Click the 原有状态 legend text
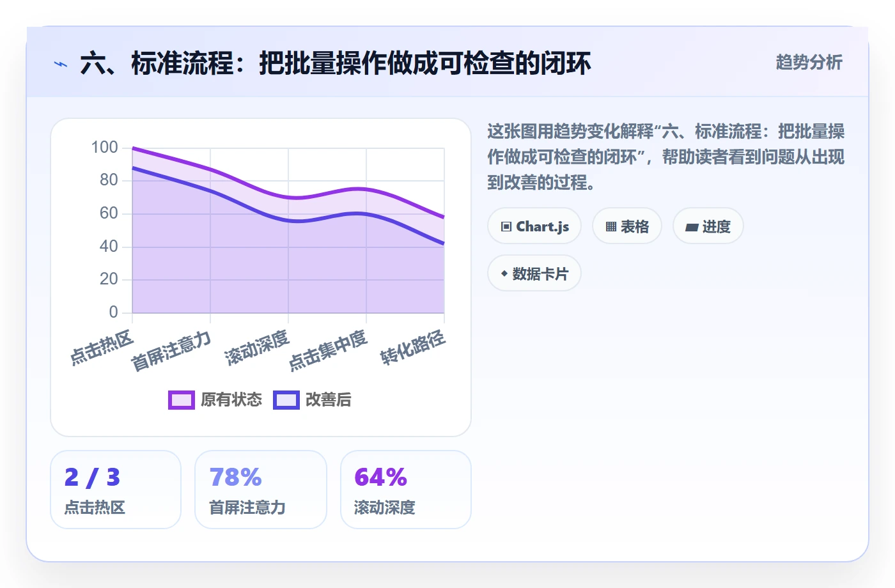Viewport: 895px width, 588px height. pos(231,400)
